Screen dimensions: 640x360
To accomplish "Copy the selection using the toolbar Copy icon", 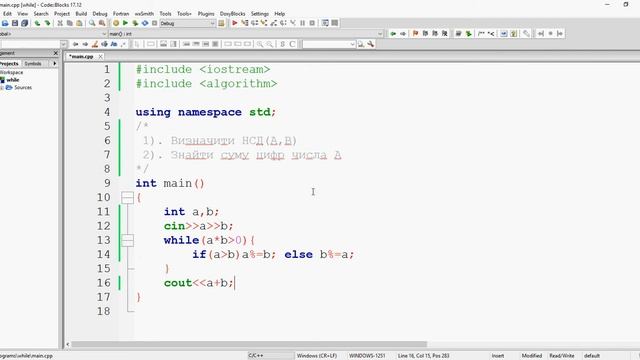I will pyautogui.click(x=69, y=23).
